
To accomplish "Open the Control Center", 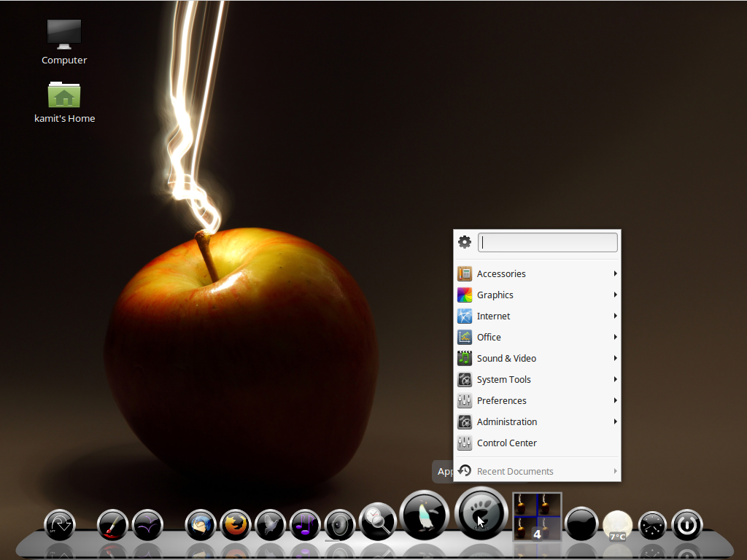I will (x=506, y=443).
